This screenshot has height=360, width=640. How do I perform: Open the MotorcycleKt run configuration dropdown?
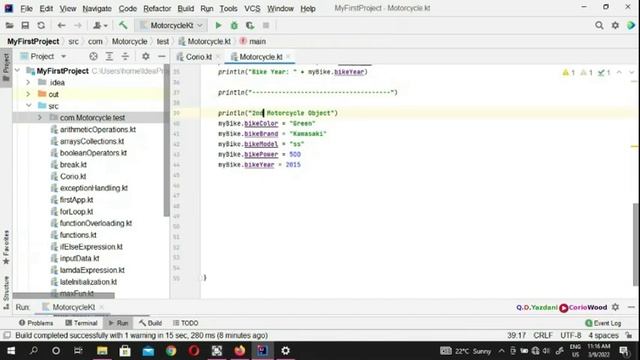click(171, 25)
